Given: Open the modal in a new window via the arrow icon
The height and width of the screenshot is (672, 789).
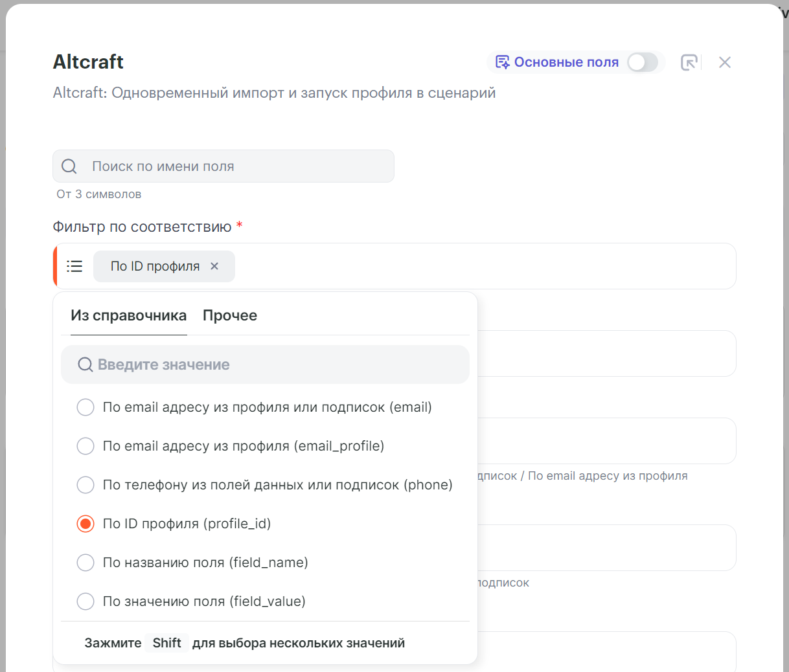Looking at the screenshot, I should (689, 62).
